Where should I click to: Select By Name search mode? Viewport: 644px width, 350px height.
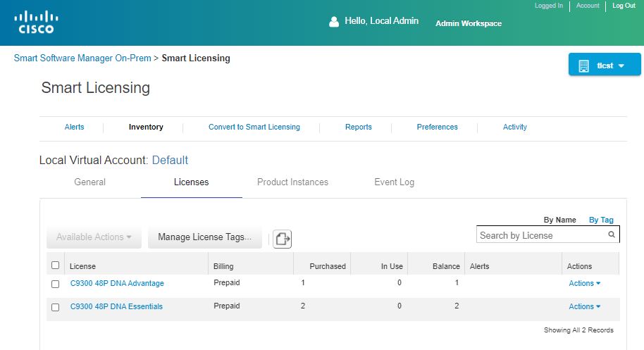[x=560, y=220]
